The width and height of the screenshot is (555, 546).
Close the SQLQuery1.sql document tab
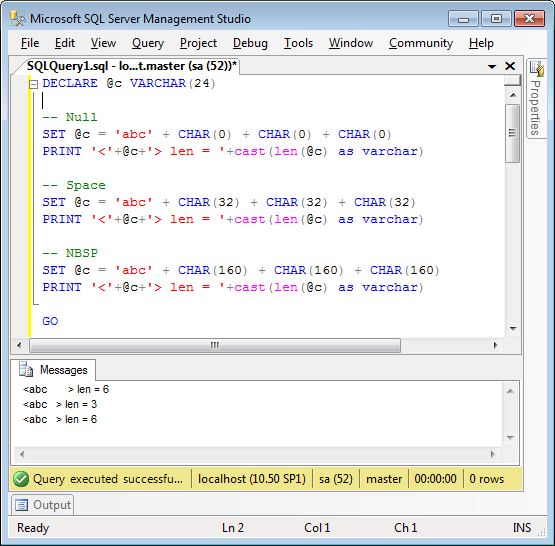(510, 66)
